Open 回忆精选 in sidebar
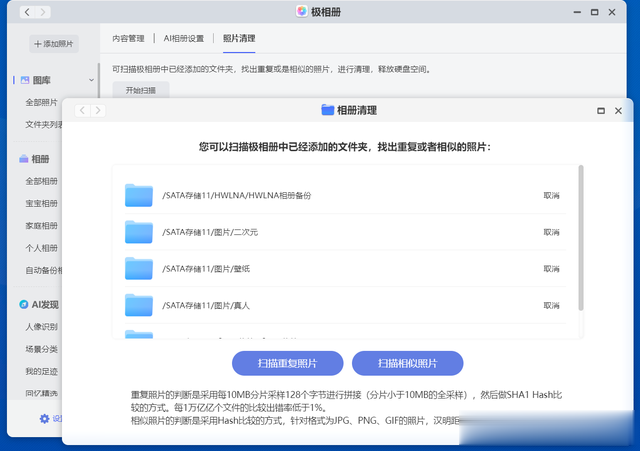 (x=42, y=393)
